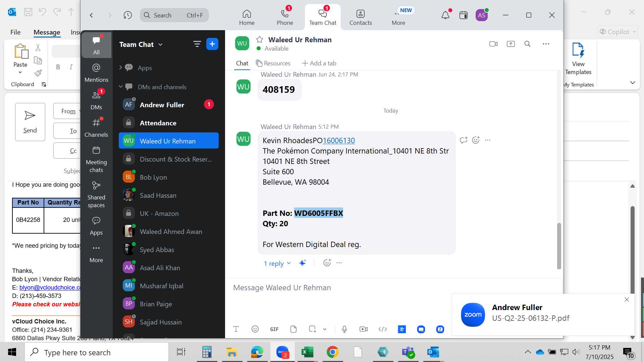Click the history clock icon
The height and width of the screenshot is (362, 644).
[x=127, y=15]
